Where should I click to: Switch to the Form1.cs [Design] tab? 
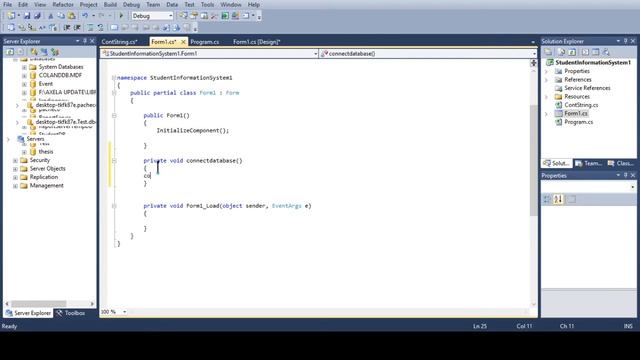(257, 42)
